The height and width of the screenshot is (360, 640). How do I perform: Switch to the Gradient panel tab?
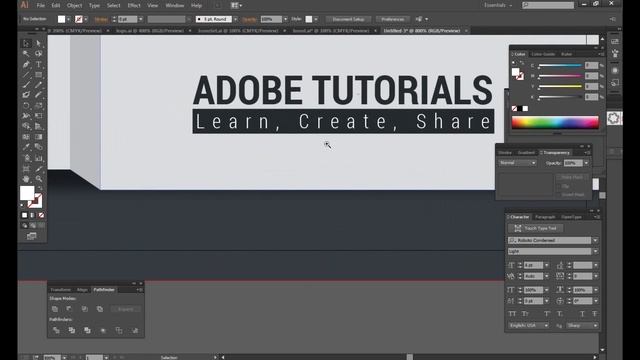pos(526,152)
